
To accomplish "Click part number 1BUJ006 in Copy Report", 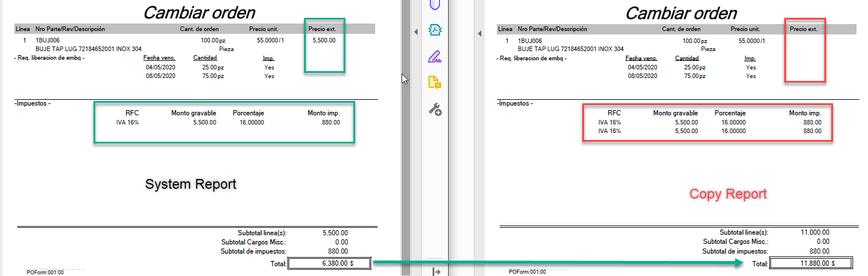I will pyautogui.click(x=530, y=40).
